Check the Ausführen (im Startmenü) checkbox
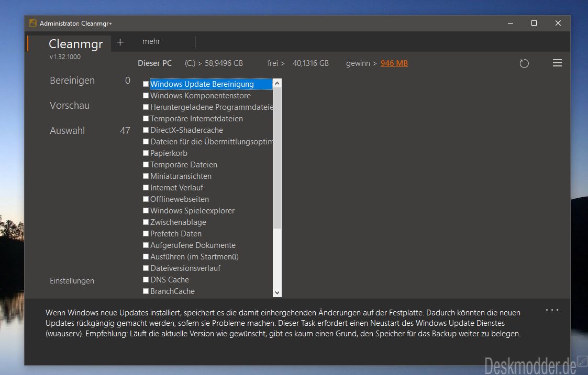Viewport: 588px width, 375px height. click(146, 257)
